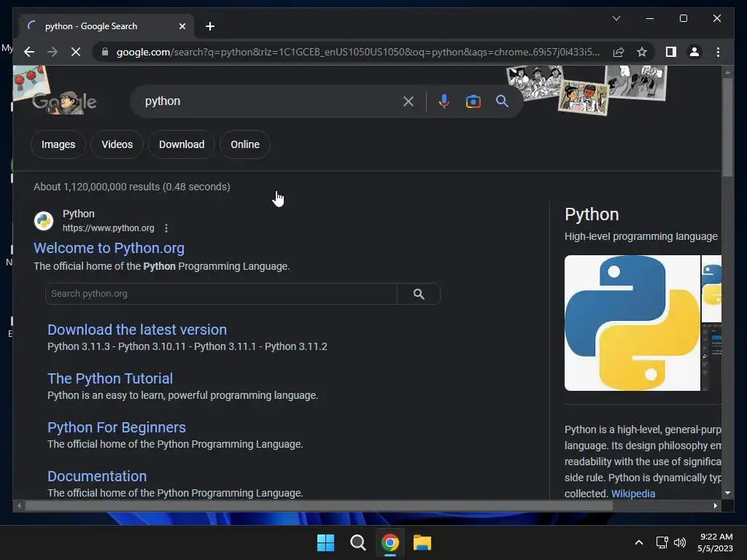Click the search python.org magnifier button
The width and height of the screenshot is (747, 560).
[419, 294]
